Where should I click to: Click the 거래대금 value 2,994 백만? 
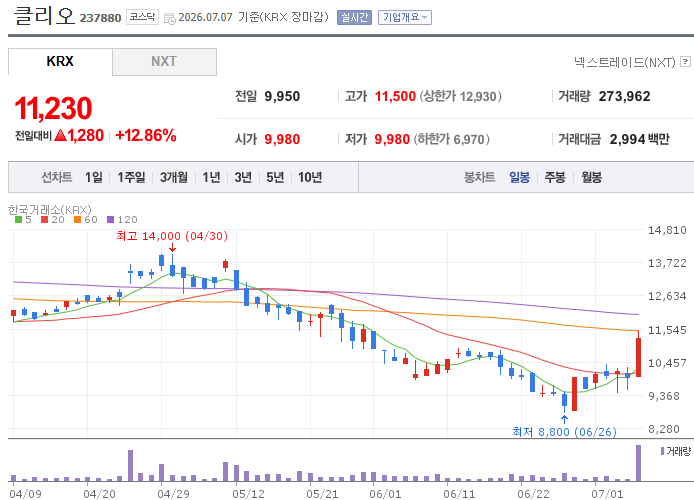coord(640,139)
